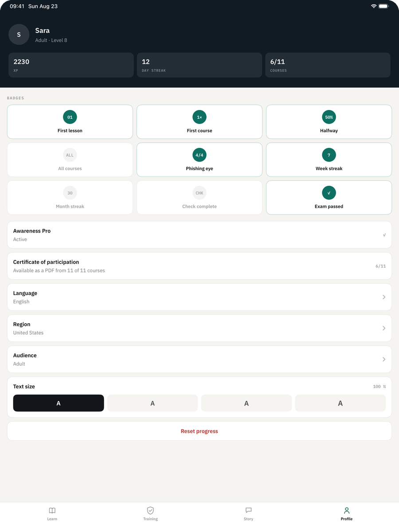This screenshot has width=399, height=532.
Task: Tap the Month streak badge label
Action: coord(70,207)
